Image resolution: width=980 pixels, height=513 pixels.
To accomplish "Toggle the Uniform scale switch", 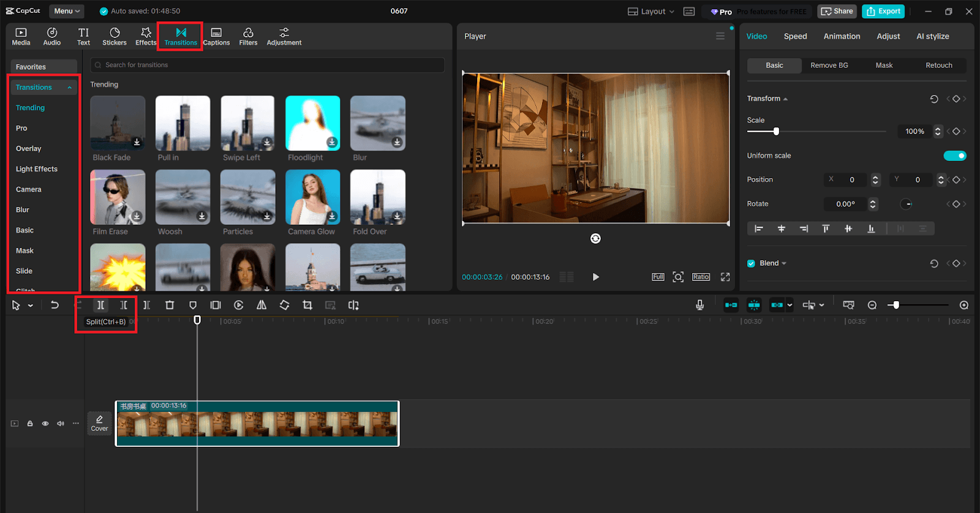I will (x=955, y=155).
